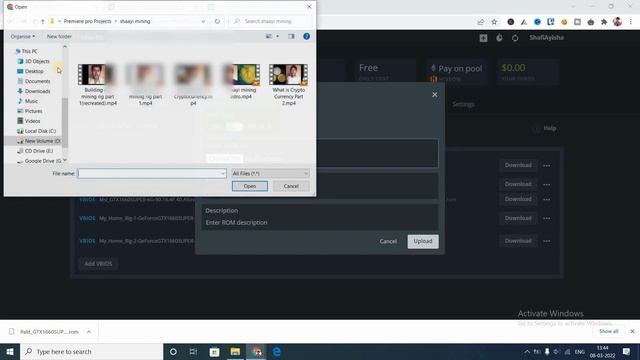This screenshot has height=360, width=640.
Task: Create a New folder in Open dialog
Action: click(x=59, y=36)
